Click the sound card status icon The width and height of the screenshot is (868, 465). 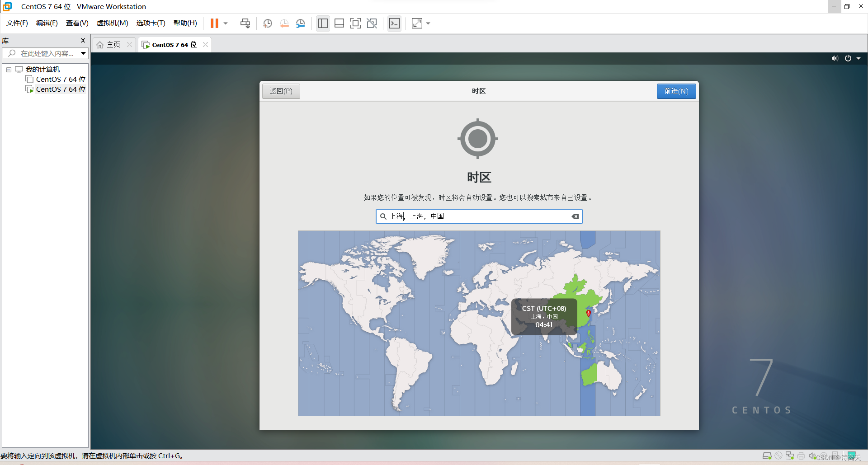812,456
